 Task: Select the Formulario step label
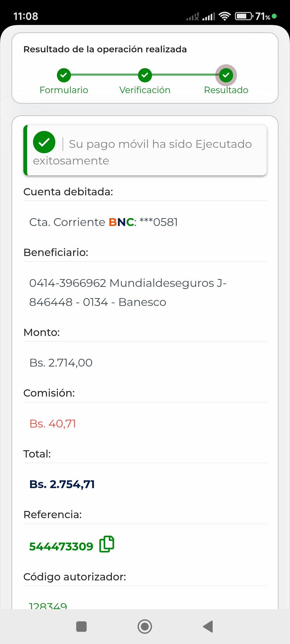(x=64, y=90)
